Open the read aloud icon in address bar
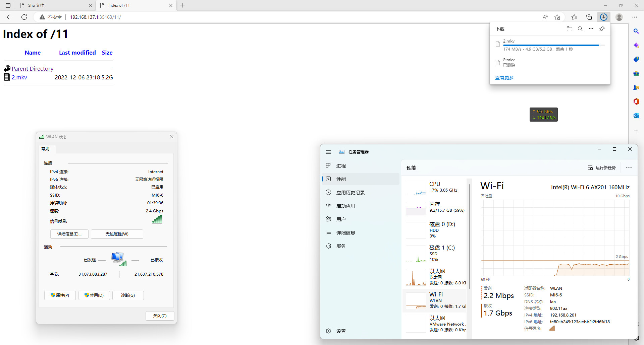644x345 pixels. tap(545, 17)
